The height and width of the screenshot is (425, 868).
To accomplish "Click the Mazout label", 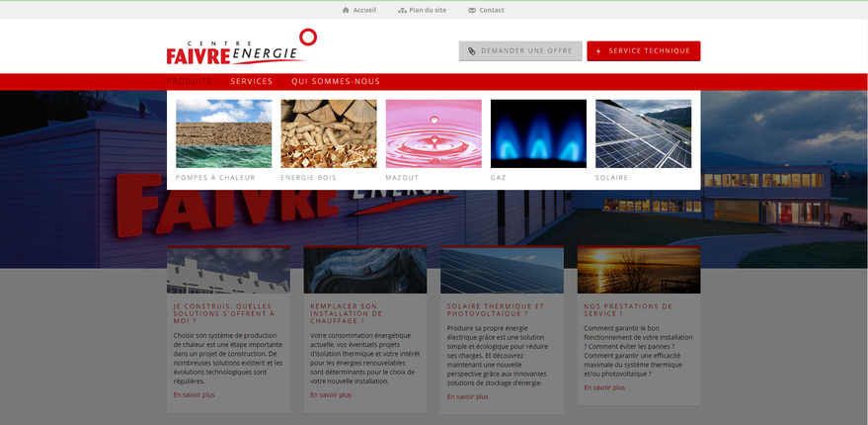I will [402, 178].
